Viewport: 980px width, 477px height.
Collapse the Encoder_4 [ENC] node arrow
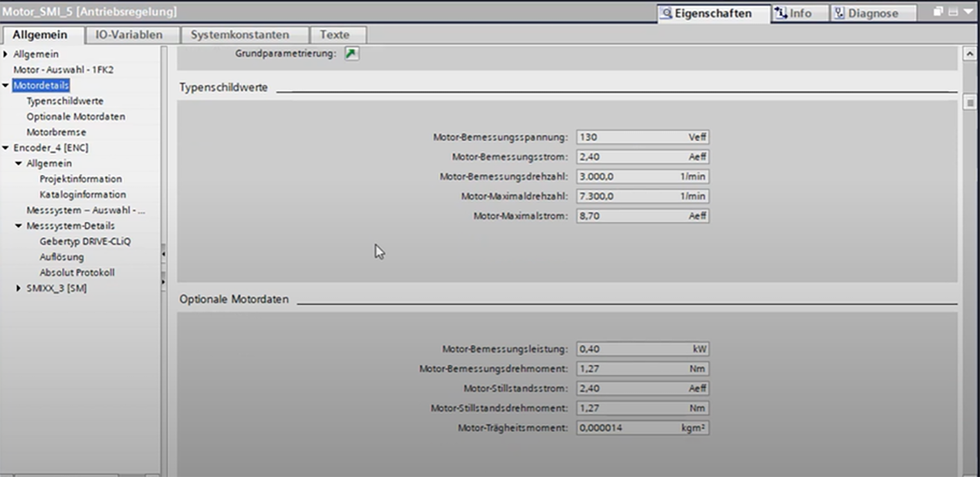click(x=6, y=148)
